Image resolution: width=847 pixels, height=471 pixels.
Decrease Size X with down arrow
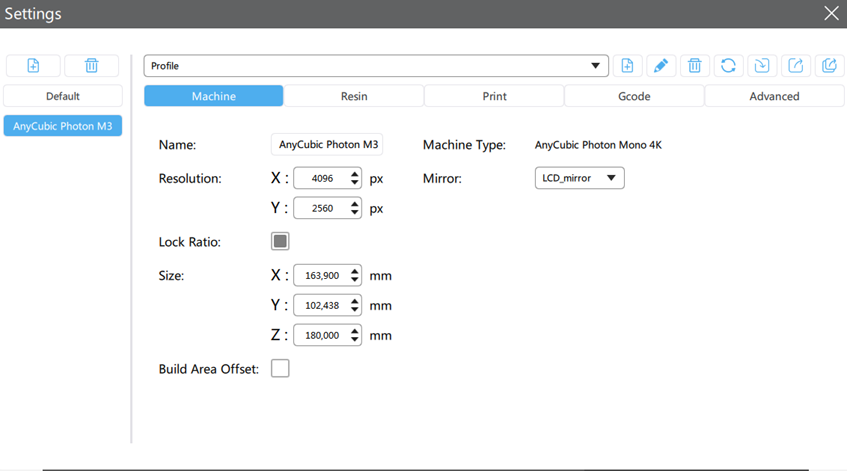(354, 280)
